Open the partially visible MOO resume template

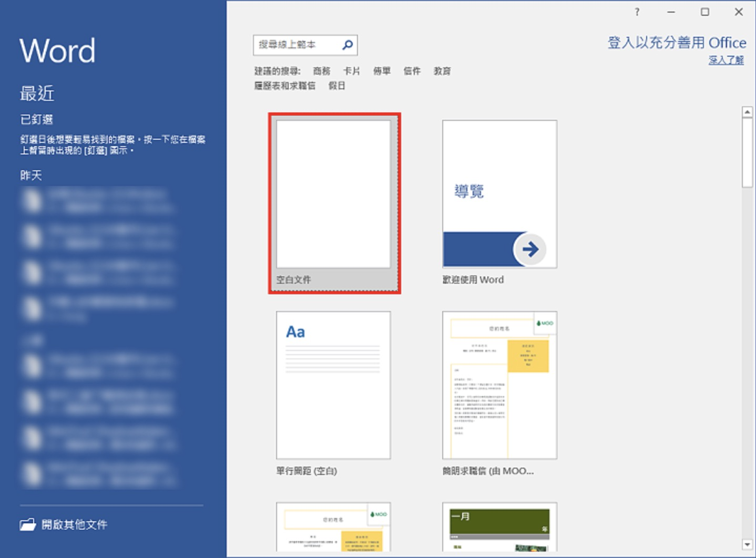(x=333, y=527)
